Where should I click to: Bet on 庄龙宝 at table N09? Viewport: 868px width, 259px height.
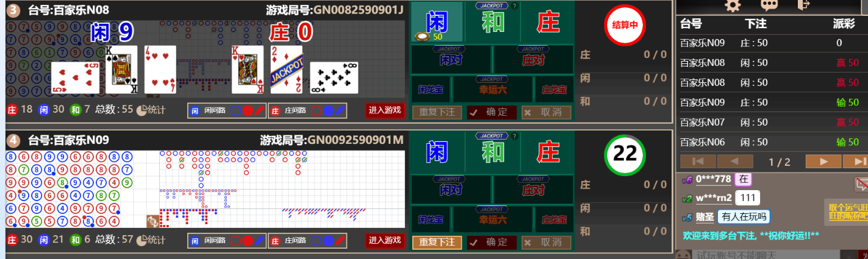[x=554, y=219]
